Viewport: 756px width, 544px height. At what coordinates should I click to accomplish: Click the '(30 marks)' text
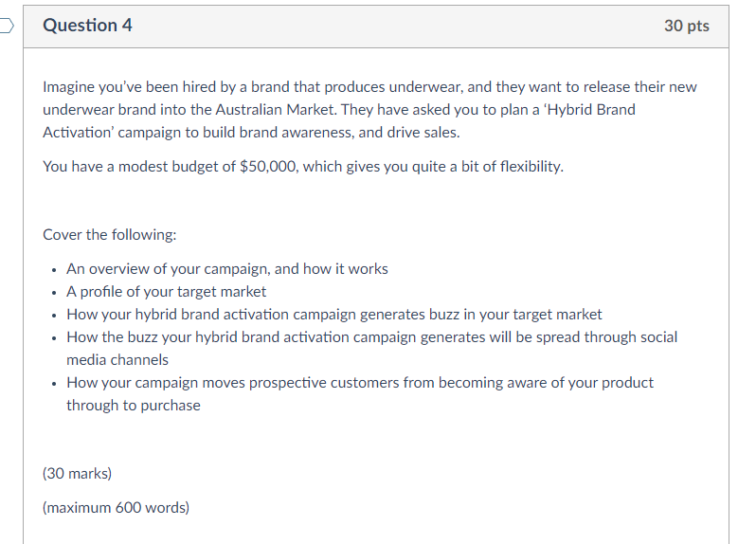(x=78, y=472)
